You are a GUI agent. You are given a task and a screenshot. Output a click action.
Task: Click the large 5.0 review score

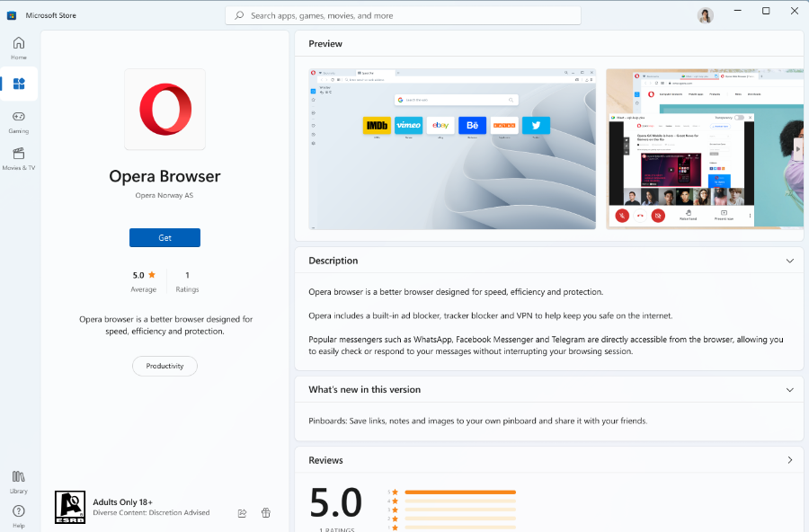[336, 502]
